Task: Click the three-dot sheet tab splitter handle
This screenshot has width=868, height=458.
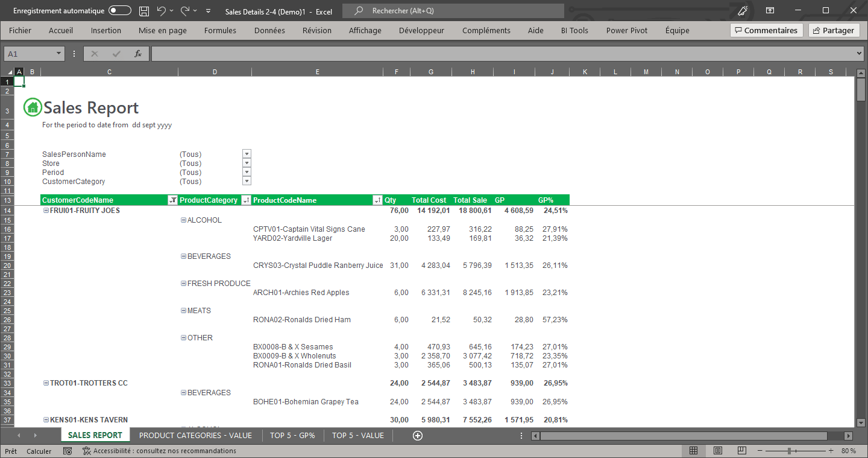Action: tap(523, 436)
